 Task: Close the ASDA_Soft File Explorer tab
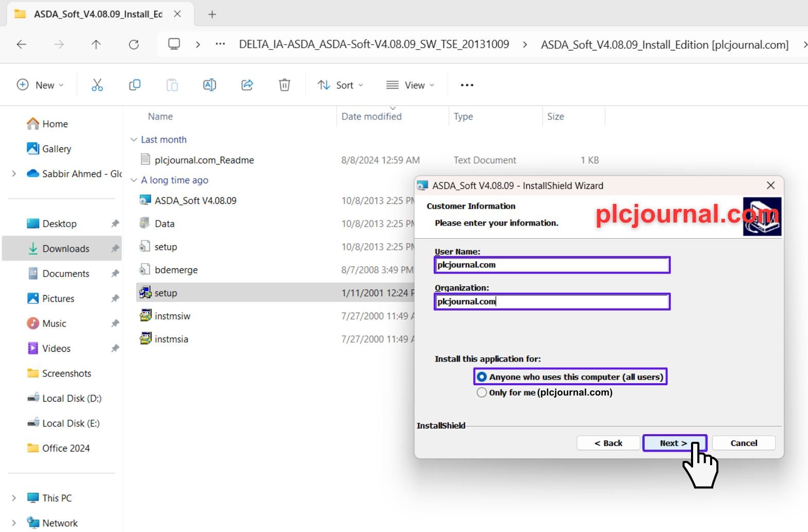coord(177,14)
